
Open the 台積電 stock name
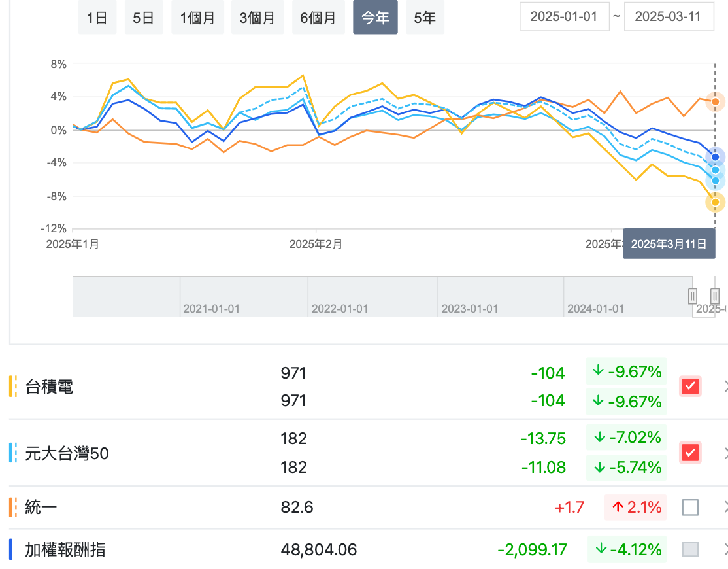(50, 387)
